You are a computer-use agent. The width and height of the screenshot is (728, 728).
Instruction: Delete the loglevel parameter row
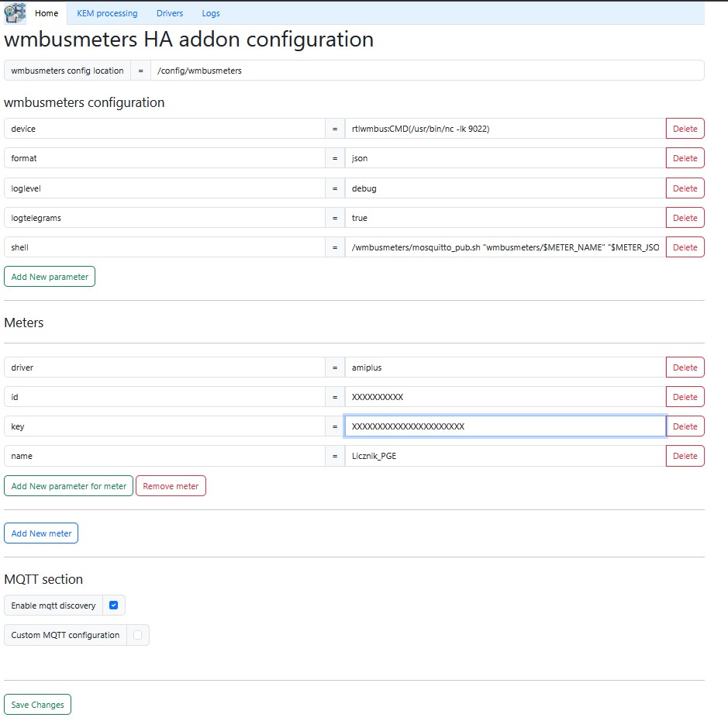(x=685, y=188)
